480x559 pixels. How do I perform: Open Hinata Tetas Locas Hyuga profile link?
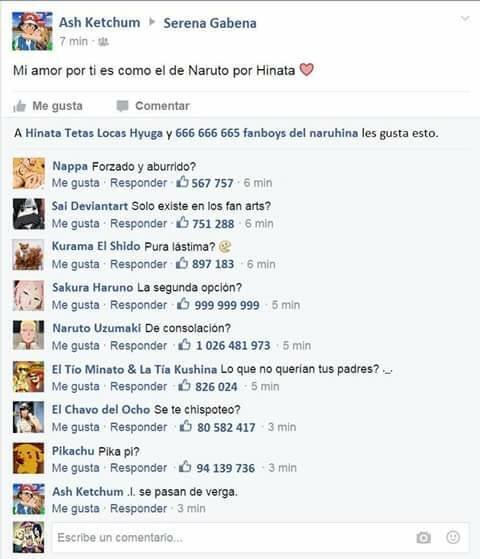click(94, 133)
